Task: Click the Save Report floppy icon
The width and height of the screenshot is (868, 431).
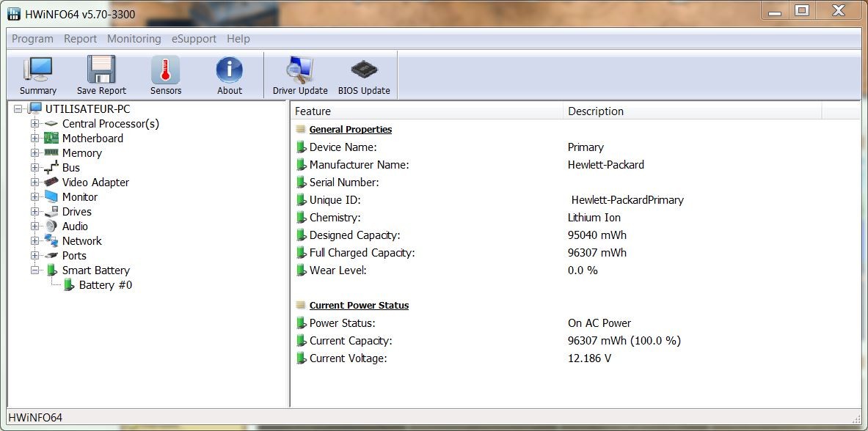Action: [x=101, y=69]
